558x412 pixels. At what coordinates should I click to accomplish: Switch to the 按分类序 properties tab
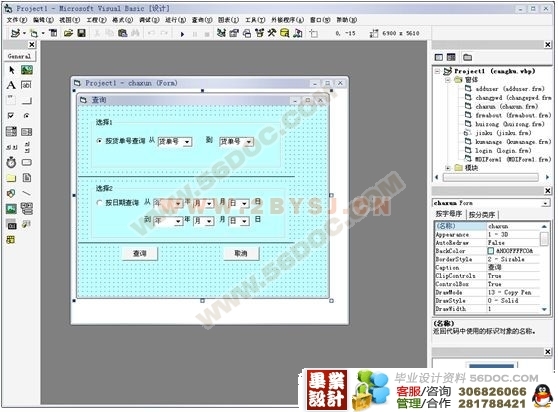coord(482,215)
